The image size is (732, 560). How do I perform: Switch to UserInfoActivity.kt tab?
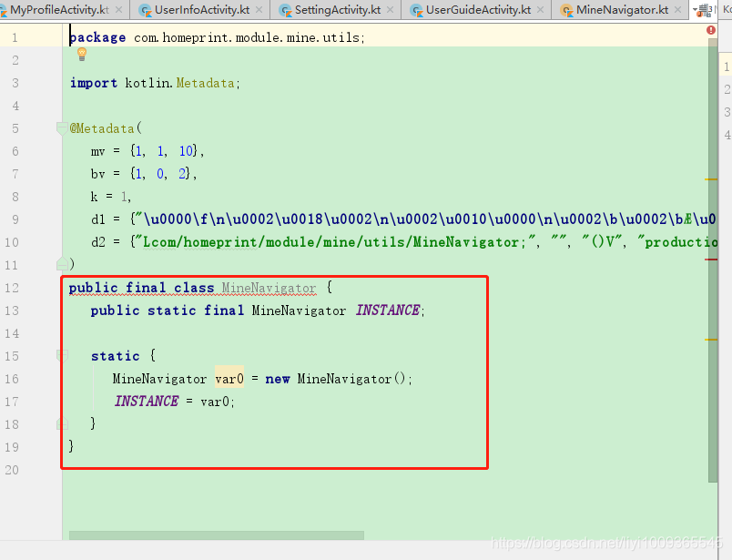pyautogui.click(x=202, y=9)
